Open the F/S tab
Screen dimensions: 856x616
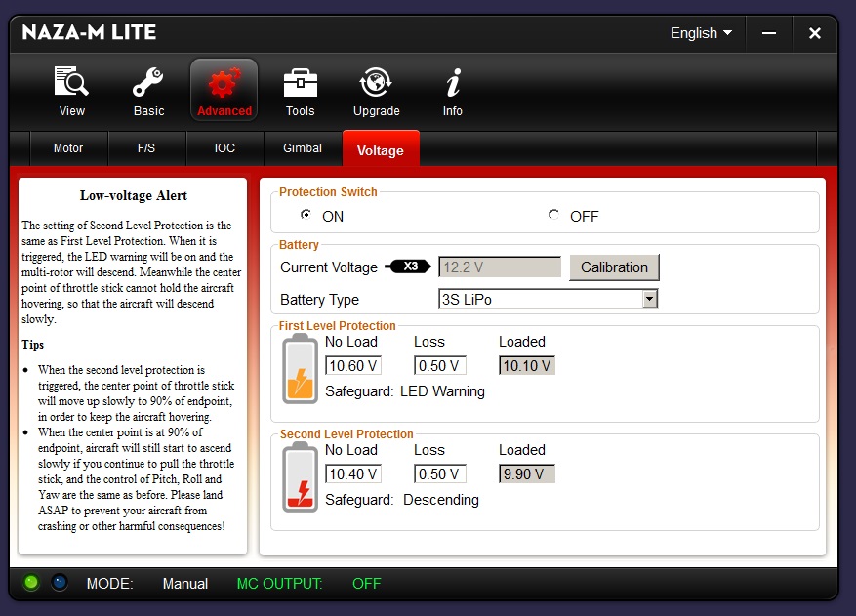pos(146,148)
